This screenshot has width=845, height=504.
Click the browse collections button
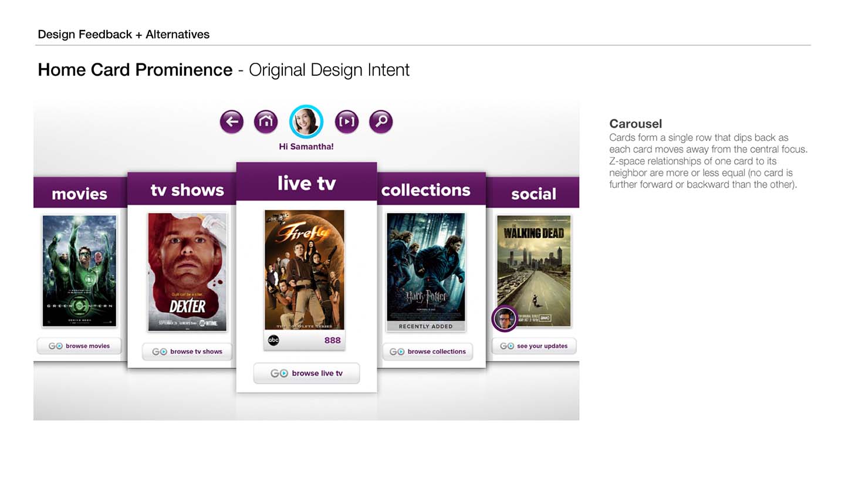[x=428, y=351]
